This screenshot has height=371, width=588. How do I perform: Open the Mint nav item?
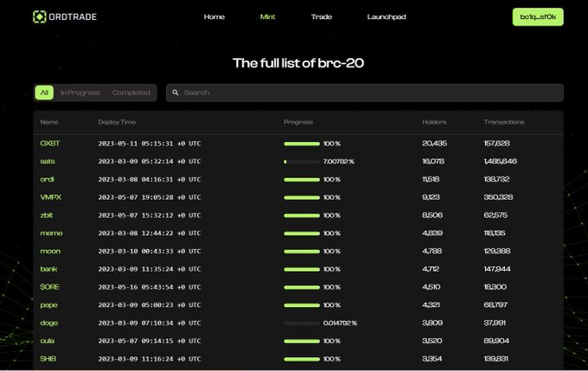coord(268,17)
